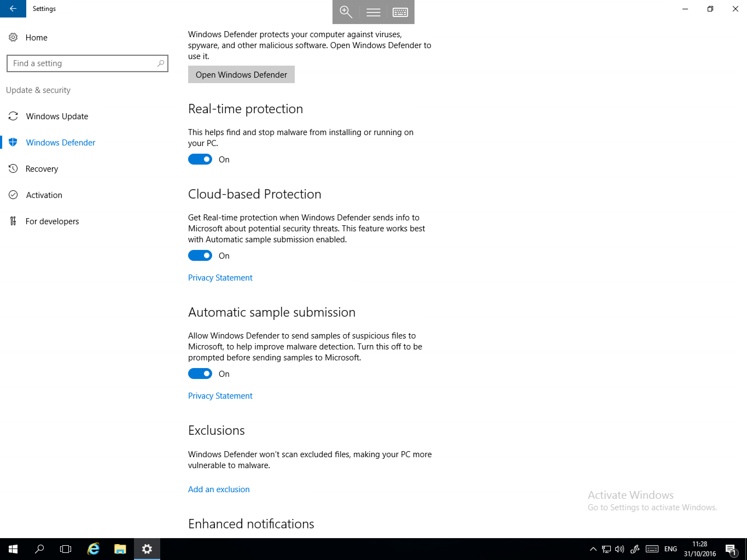This screenshot has width=747, height=560.
Task: Click the Add an exclusion link
Action: point(219,489)
